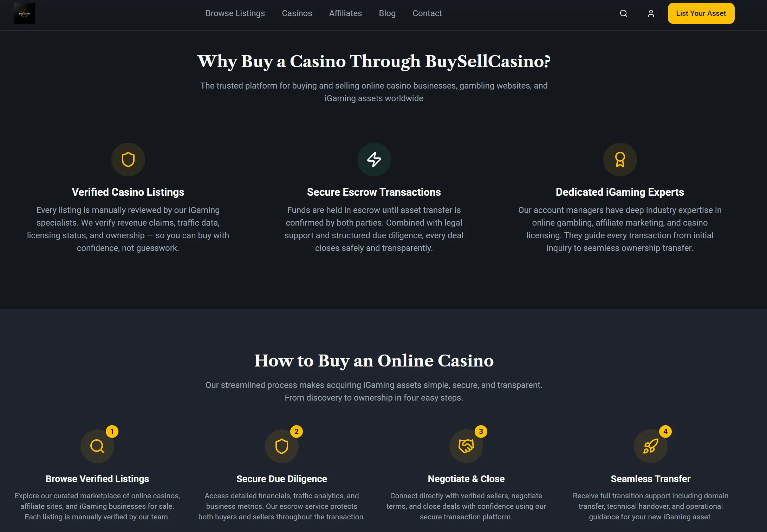Click step badge number 2

[297, 432]
